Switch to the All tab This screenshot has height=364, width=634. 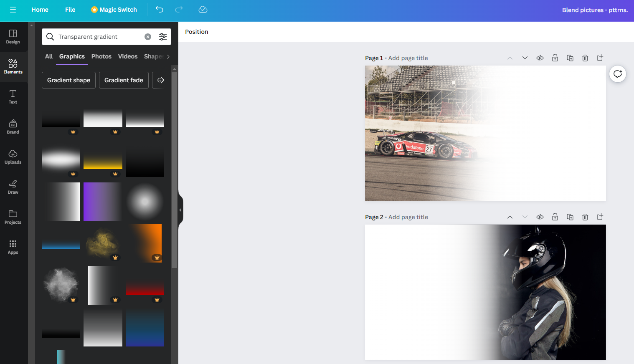(x=49, y=56)
